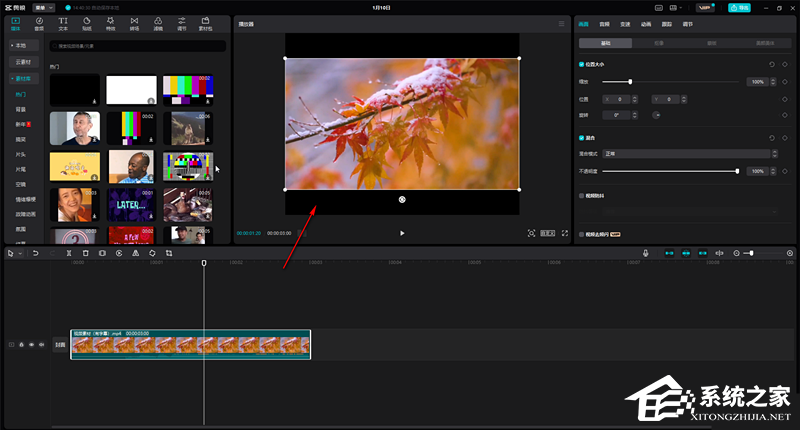This screenshot has width=800, height=430.
Task: Click the microphone record voiceover icon
Action: click(645, 253)
